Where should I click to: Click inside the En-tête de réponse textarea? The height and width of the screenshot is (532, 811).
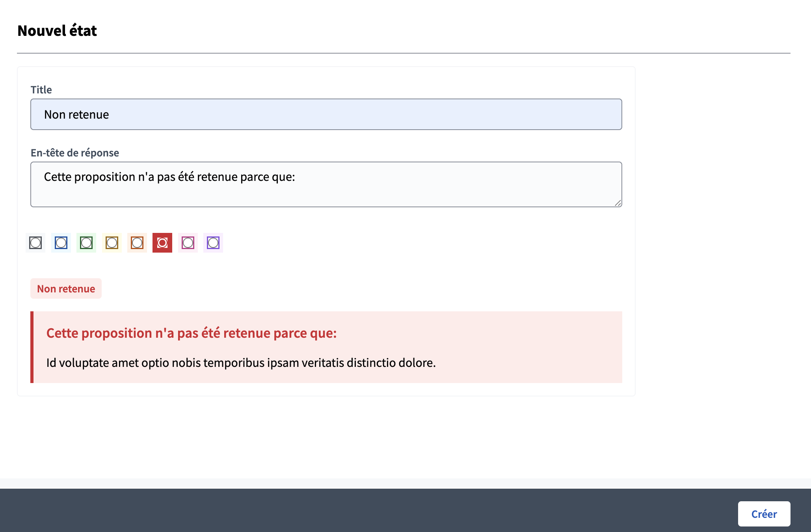326,184
